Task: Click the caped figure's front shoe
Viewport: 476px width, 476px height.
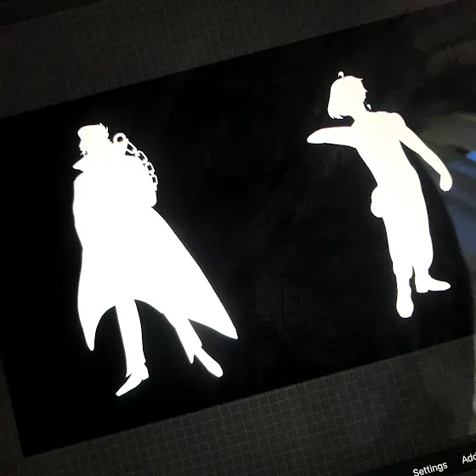Action: (132, 384)
